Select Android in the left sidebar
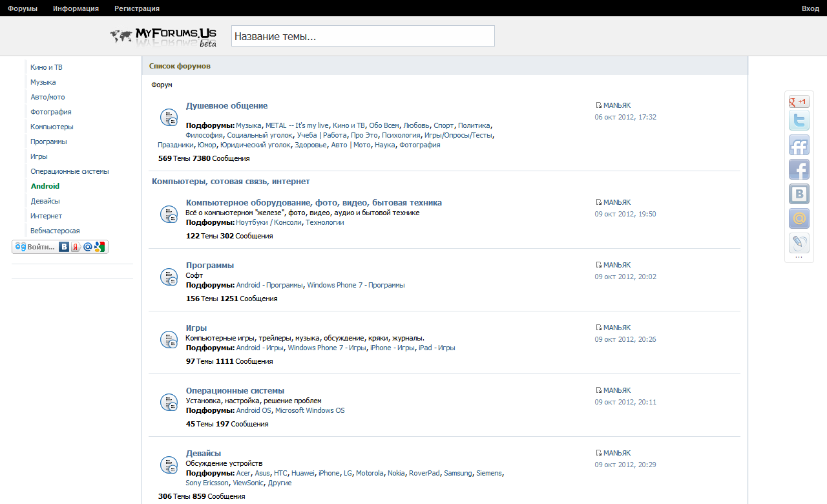 click(x=45, y=186)
